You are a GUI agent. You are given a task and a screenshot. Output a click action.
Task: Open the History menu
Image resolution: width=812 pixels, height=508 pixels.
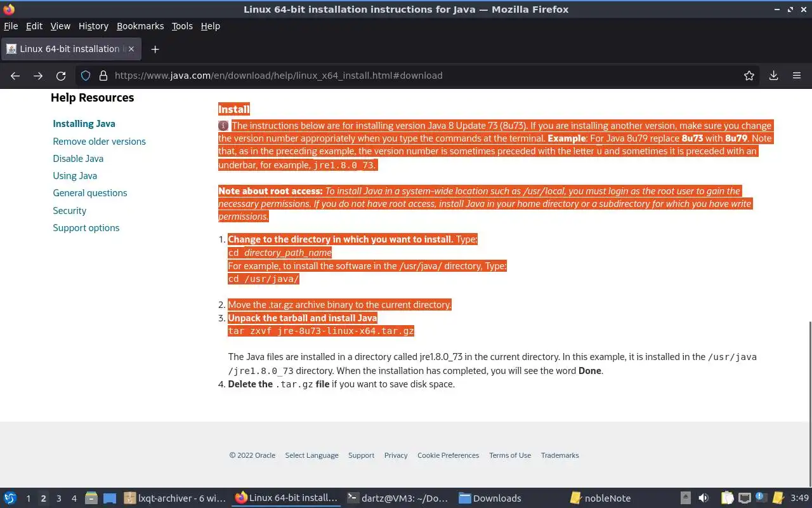(x=93, y=26)
